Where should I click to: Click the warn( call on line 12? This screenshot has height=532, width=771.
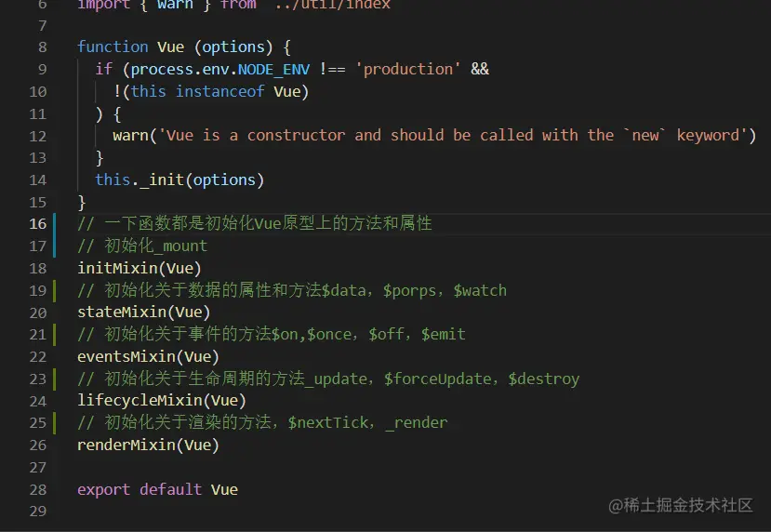pos(135,135)
